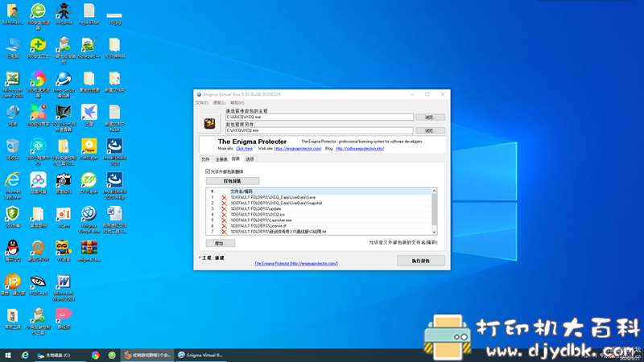Image resolution: width=644 pixels, height=362 pixels.
Task: Switch to Enigma Virtual Box taskbar button
Action: (200, 355)
